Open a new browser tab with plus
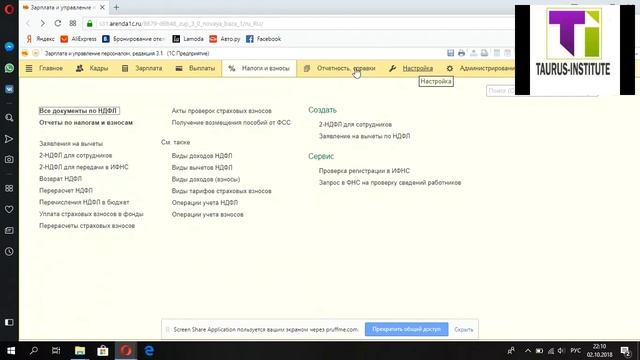 point(116,7)
